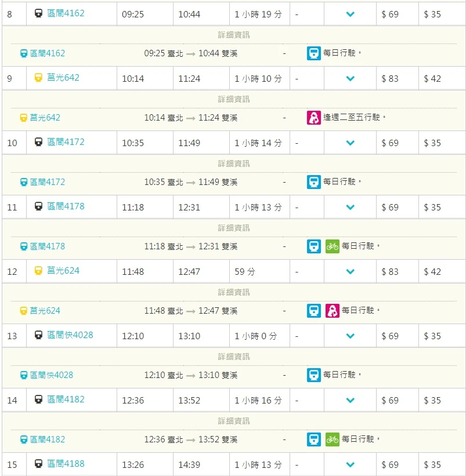Collapse details chevron for row 9 莒光642
This screenshot has height=476, width=466.
[x=351, y=78]
